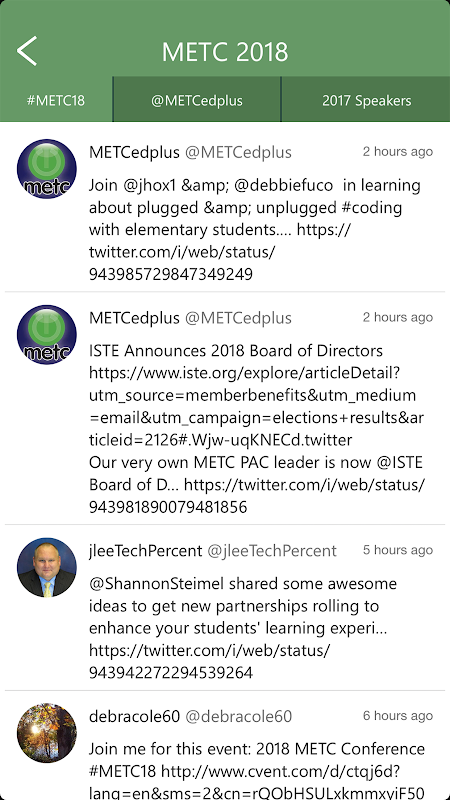Screen dimensions: 450x800
Task: Open METCedplus avatar on ISTE tweet
Action: [46, 335]
